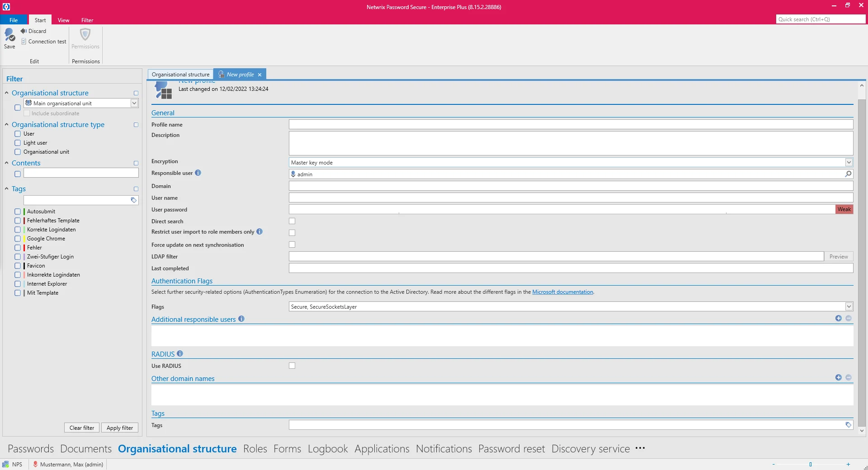Open the tag icon in the filter Tags search
This screenshot has height=470, width=868.
[x=134, y=200]
